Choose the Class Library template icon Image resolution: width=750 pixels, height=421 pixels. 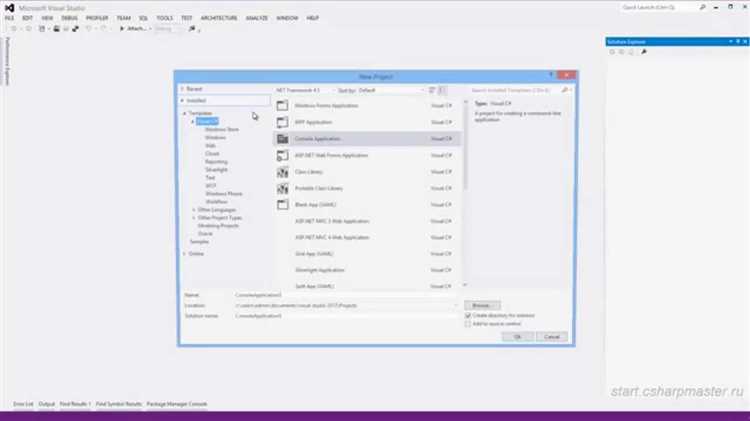point(283,172)
